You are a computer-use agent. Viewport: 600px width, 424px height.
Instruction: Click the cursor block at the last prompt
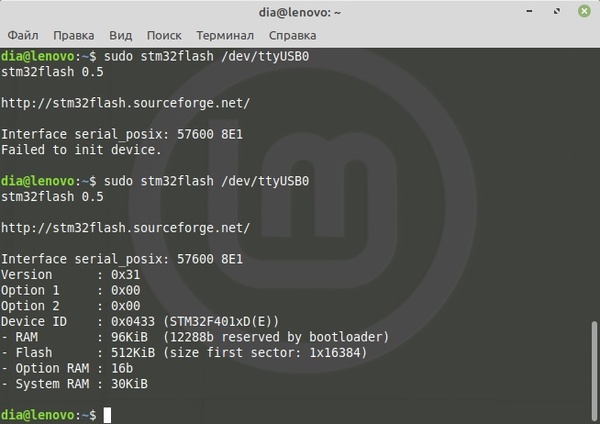point(107,414)
